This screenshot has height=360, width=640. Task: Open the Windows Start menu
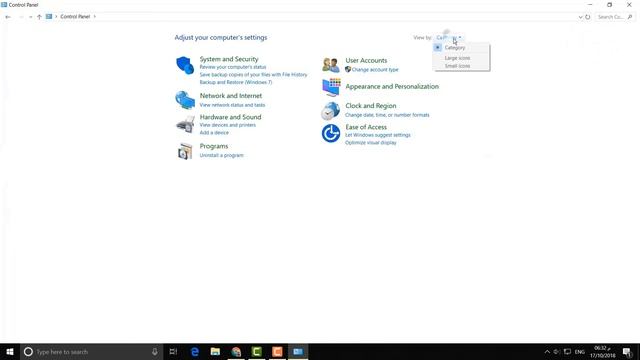point(10,351)
